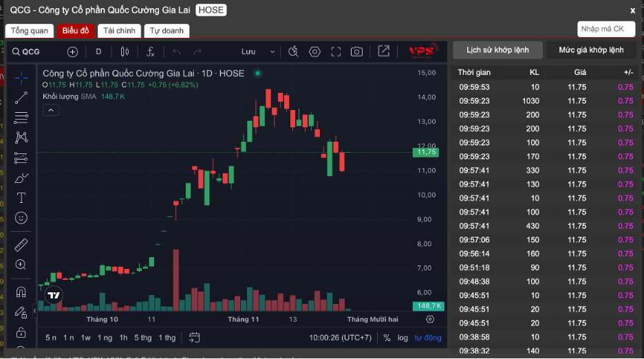
Task: Set the range to 1h
Action: click(123, 338)
